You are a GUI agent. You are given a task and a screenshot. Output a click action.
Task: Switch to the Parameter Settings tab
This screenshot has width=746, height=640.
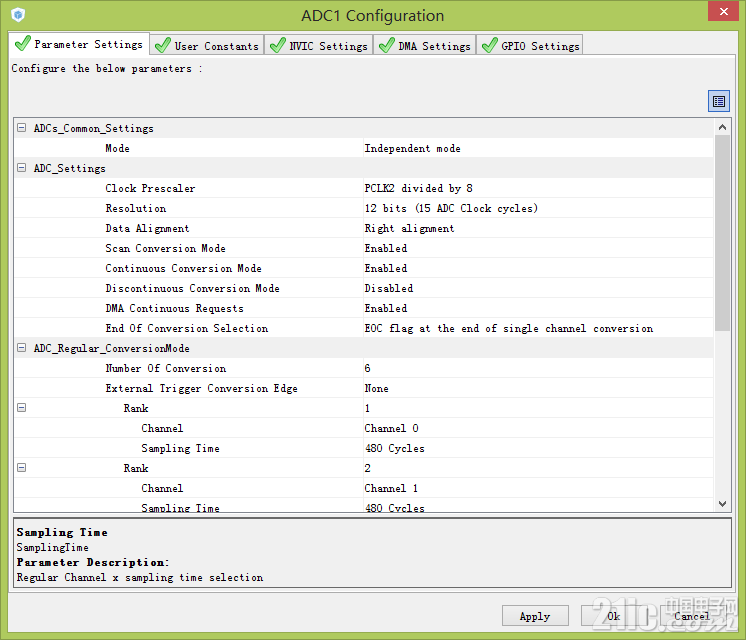click(x=79, y=44)
